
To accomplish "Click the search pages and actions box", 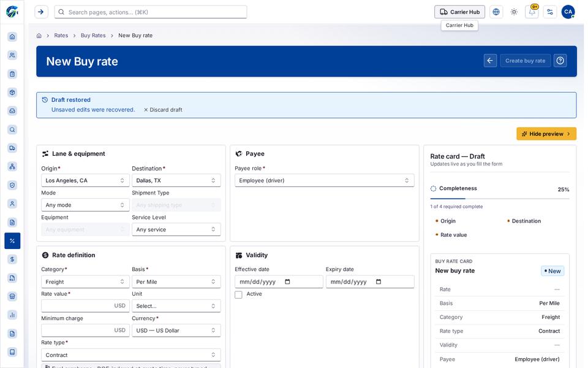I will pyautogui.click(x=151, y=12).
